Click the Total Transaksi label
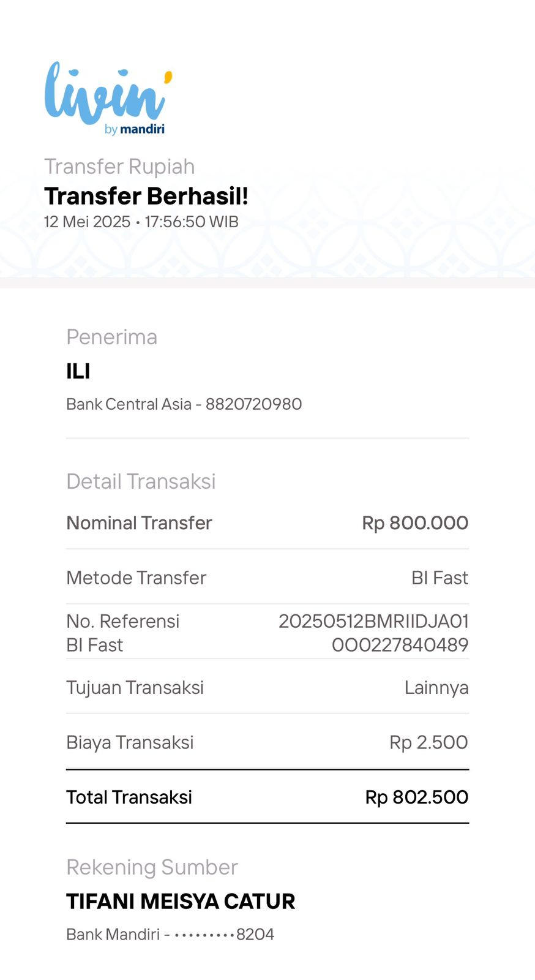This screenshot has height=980, width=535. 129,797
